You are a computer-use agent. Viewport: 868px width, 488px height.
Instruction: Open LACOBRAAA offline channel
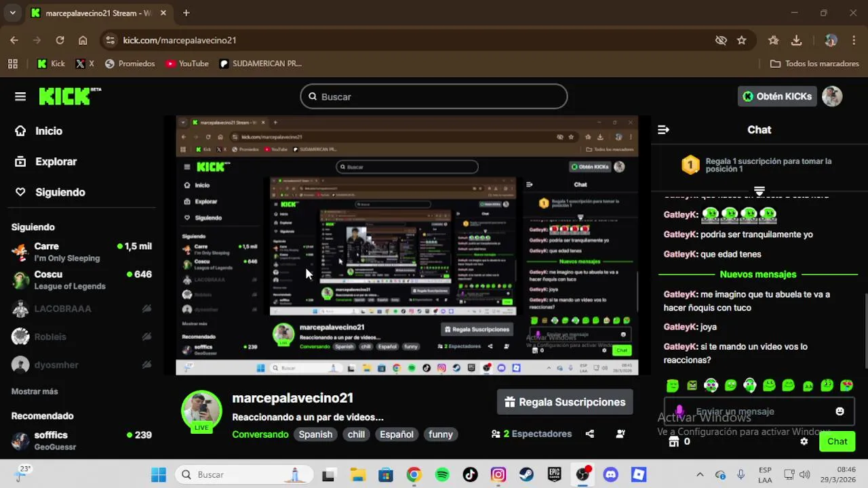click(81, 308)
